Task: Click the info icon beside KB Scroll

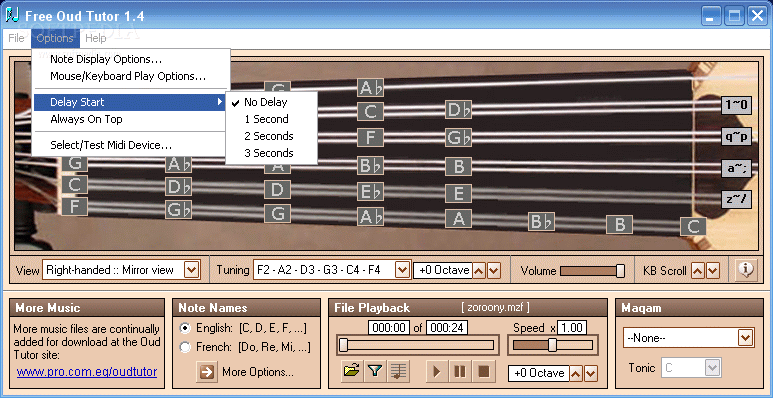Action: click(746, 270)
